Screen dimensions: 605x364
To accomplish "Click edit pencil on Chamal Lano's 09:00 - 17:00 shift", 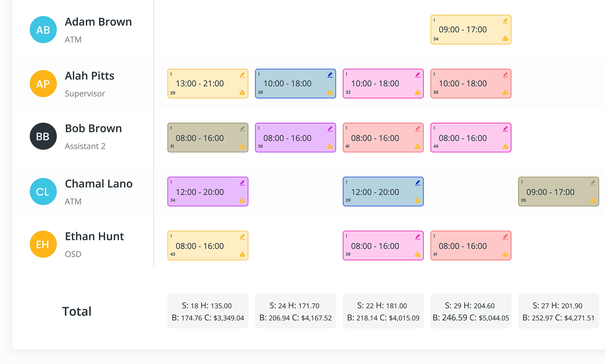I will [x=593, y=183].
